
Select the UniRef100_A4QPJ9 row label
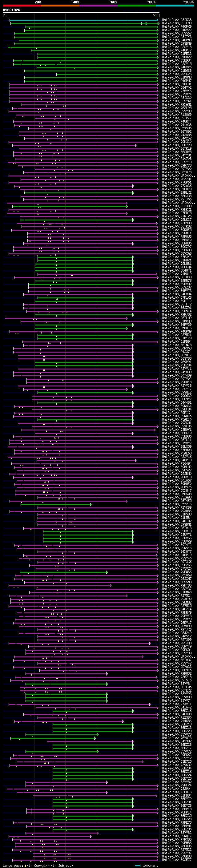[177, 555]
